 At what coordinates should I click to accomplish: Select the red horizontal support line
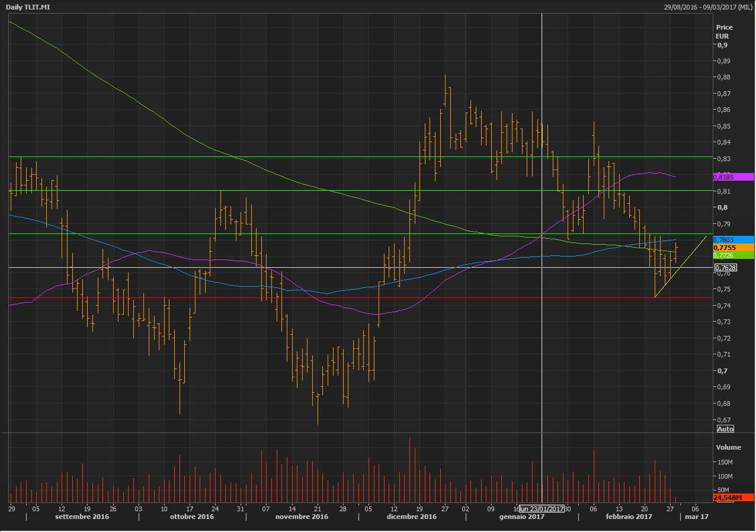(355, 298)
